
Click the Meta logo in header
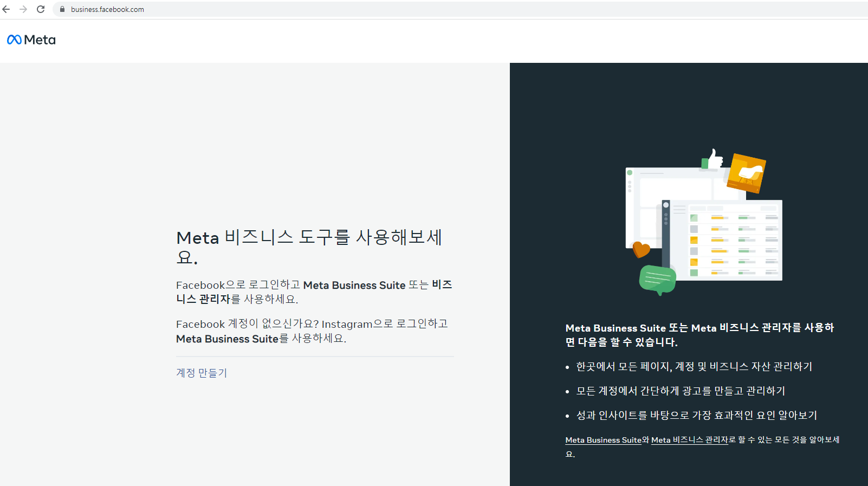(x=31, y=40)
